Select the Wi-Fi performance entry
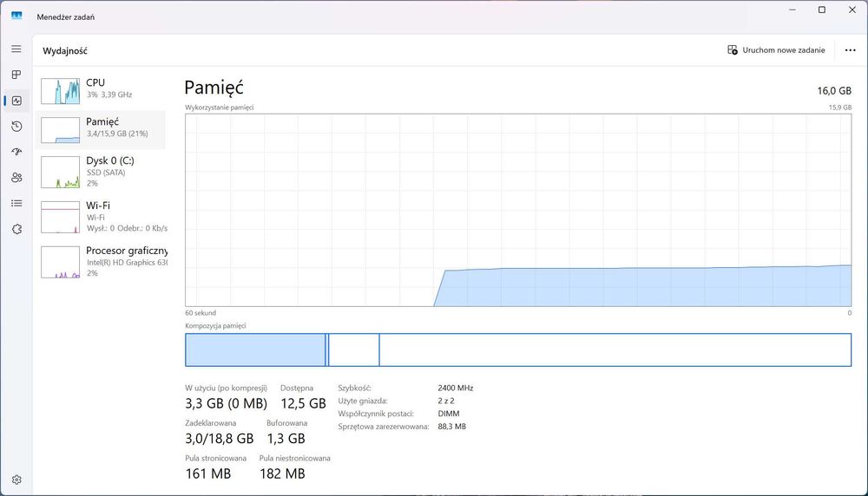 coord(101,216)
